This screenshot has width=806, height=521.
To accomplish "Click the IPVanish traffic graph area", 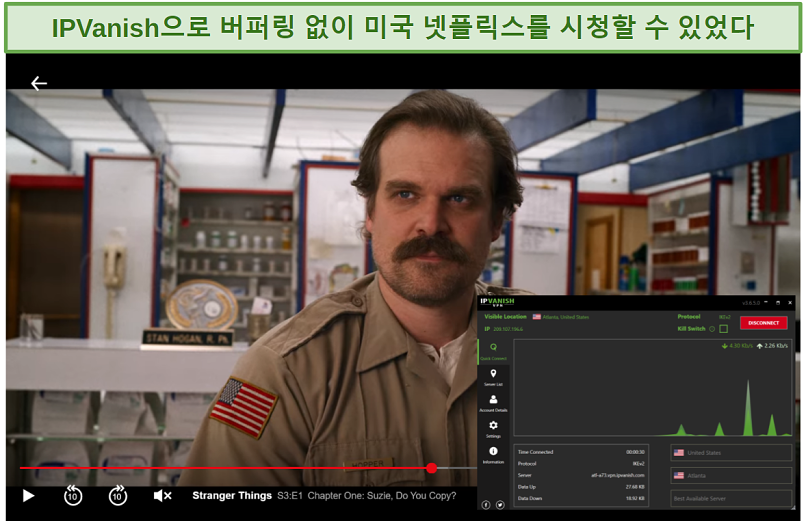I will [x=653, y=388].
